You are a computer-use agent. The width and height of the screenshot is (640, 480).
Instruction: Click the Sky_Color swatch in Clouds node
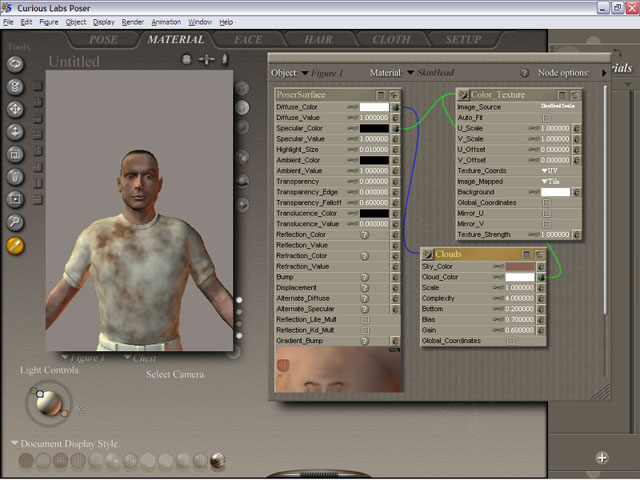pyautogui.click(x=519, y=267)
